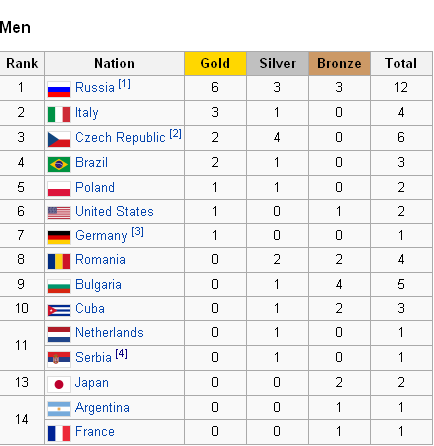Open the Germany link

pos(101,236)
